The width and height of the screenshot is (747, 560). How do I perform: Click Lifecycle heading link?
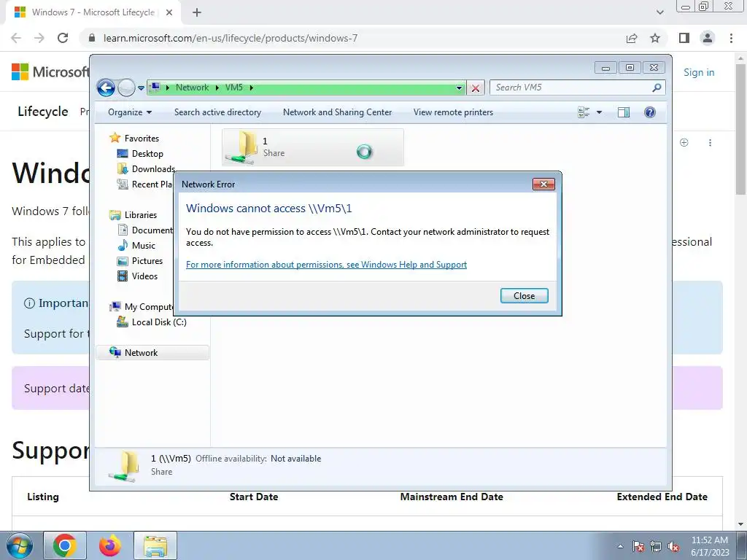coord(43,112)
